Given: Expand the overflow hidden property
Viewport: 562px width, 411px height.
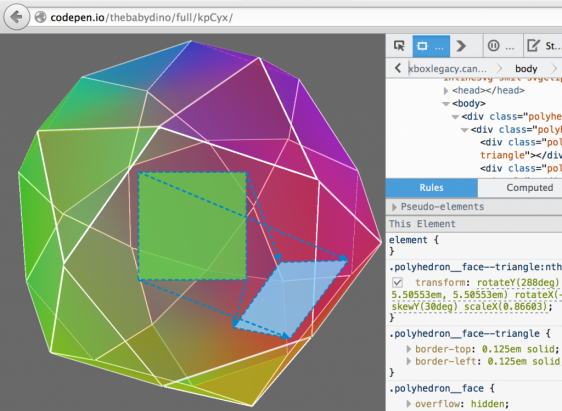Looking at the screenshot, I should pos(408,404).
